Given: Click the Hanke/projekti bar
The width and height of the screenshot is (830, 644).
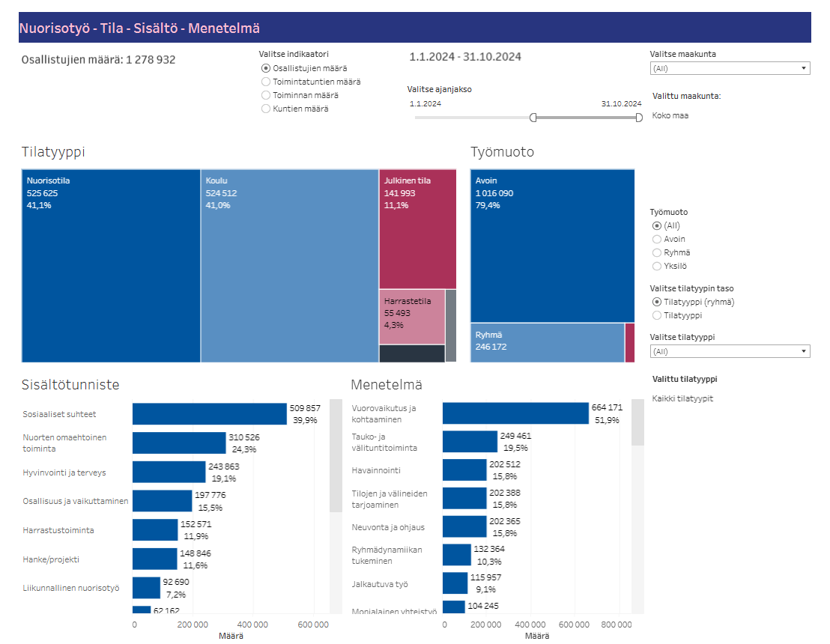Looking at the screenshot, I should click(x=154, y=559).
